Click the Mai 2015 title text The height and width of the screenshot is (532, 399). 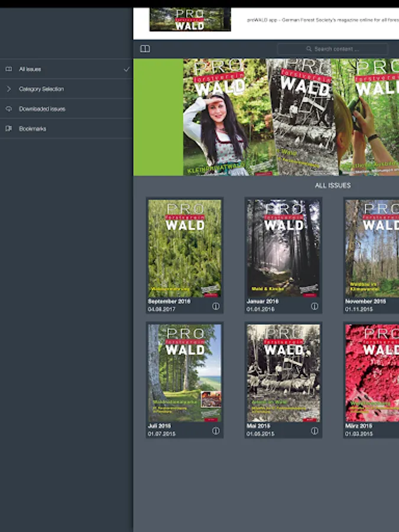pos(258,426)
